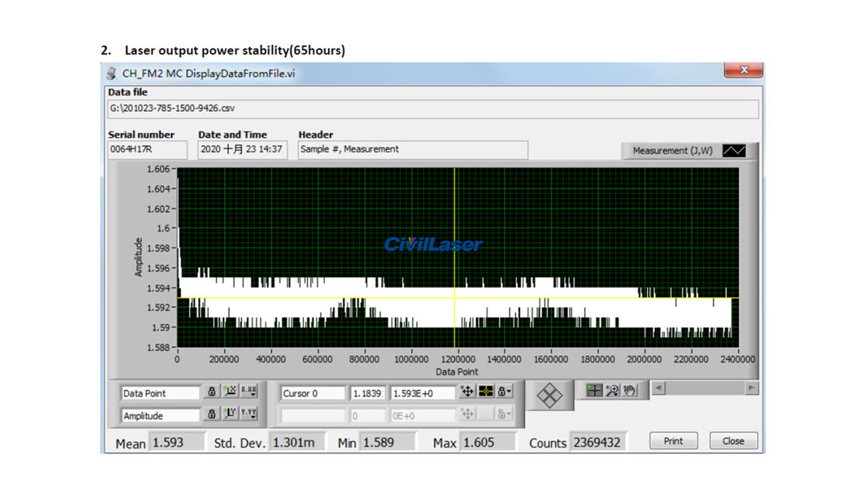Select the Cursor 0 movement control icon
Image resolution: width=868 pixels, height=488 pixels.
pyautogui.click(x=467, y=392)
